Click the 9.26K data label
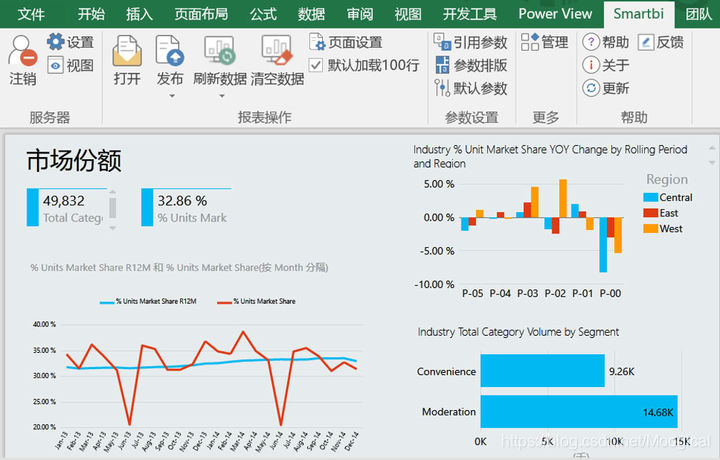 pyautogui.click(x=622, y=371)
